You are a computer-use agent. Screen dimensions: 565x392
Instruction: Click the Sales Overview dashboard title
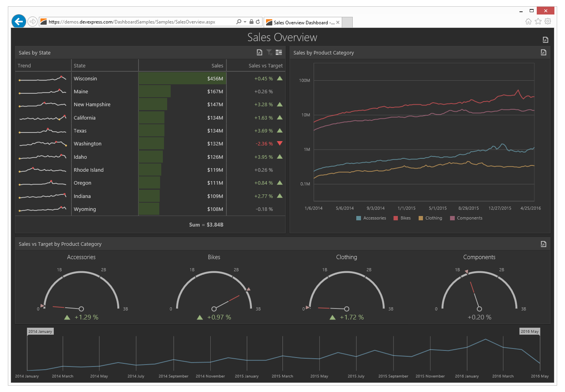pos(282,37)
